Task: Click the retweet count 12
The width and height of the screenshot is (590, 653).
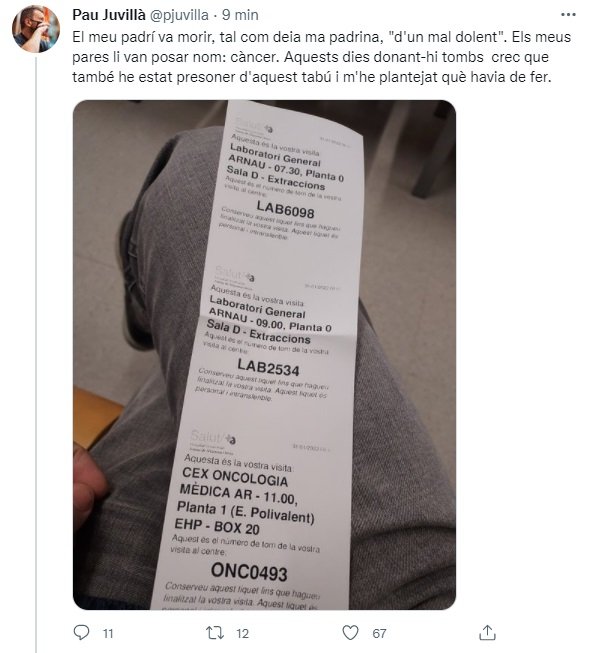Action: tap(242, 634)
